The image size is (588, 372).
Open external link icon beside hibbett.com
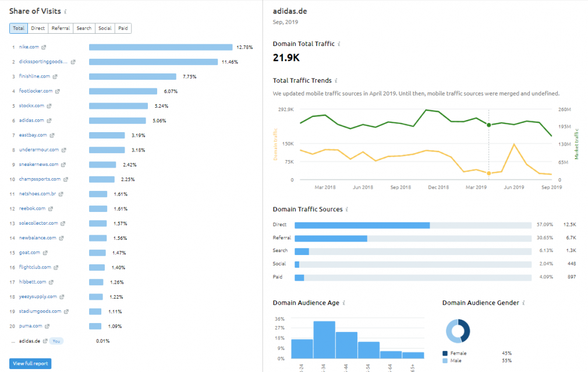pyautogui.click(x=51, y=282)
